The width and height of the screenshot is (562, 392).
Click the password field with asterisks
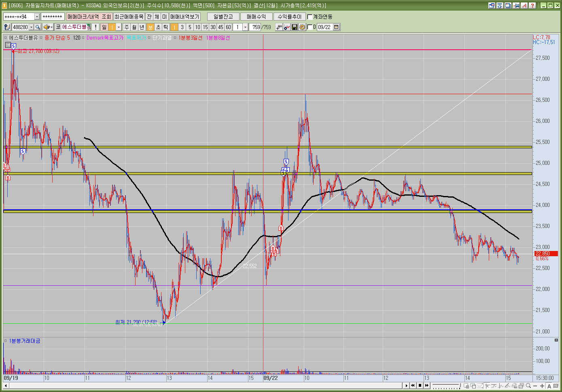point(53,17)
